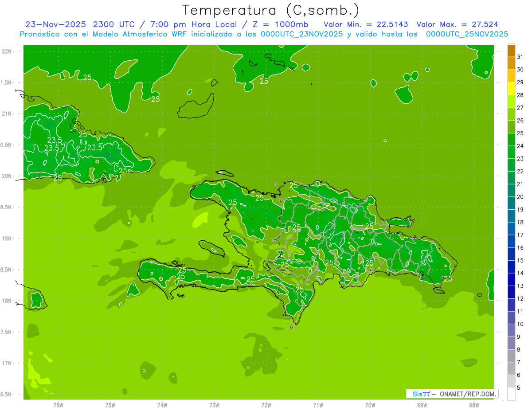
Task: Click the 9.5N latitude axis label
Action: pos(7,207)
